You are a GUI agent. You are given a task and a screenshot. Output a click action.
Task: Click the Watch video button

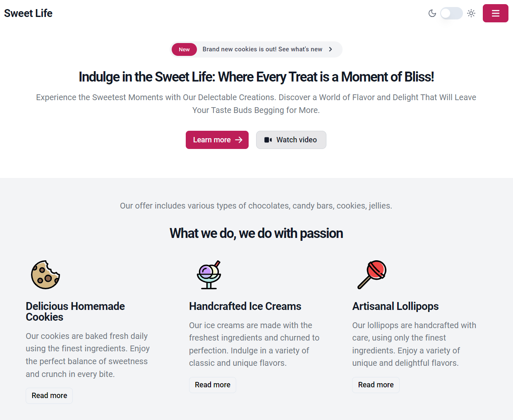point(291,140)
